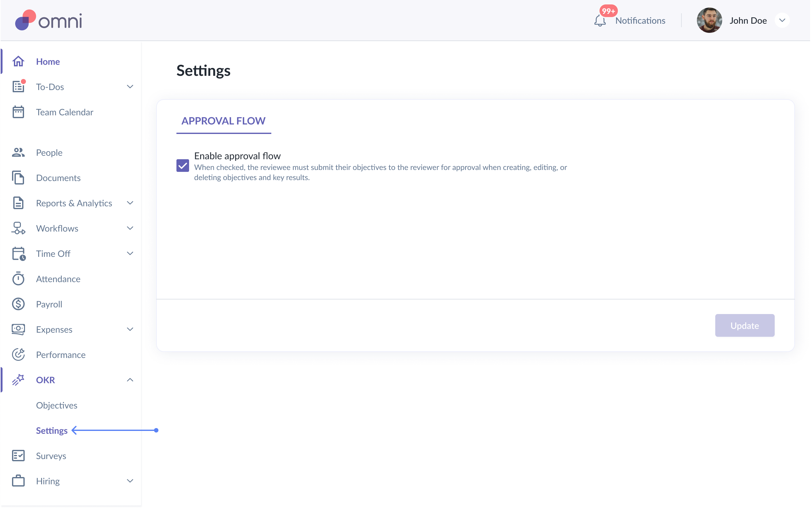Viewport: 812px width, 508px height.
Task: Select the APPROVAL FLOW tab
Action: click(223, 121)
